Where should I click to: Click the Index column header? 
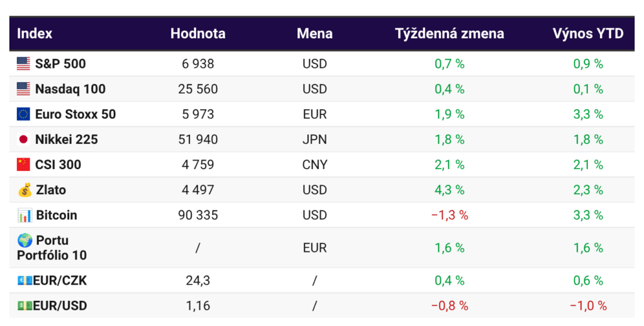(35, 34)
